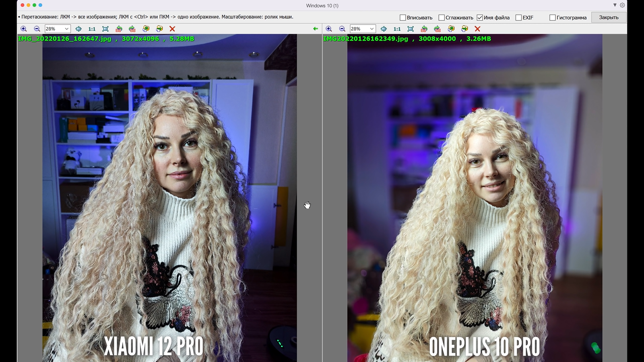Image resolution: width=644 pixels, height=362 pixels.
Task: Rotate the right image clockwise
Action: click(437, 29)
